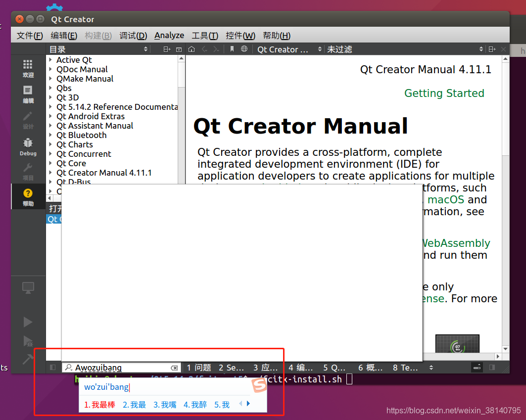
Task: Click the Build hammer icon
Action: pyautogui.click(x=28, y=359)
